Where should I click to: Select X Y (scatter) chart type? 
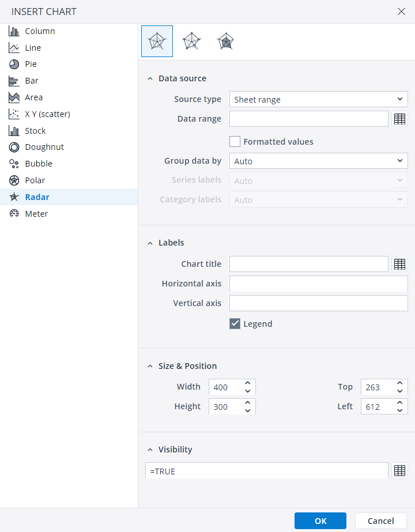pos(47,114)
